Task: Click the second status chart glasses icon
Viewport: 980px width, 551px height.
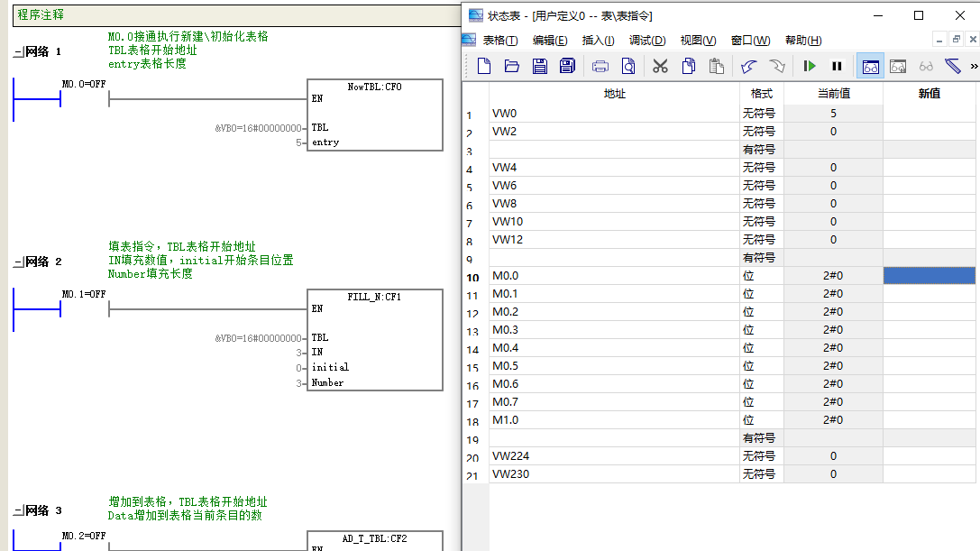Action: (898, 66)
